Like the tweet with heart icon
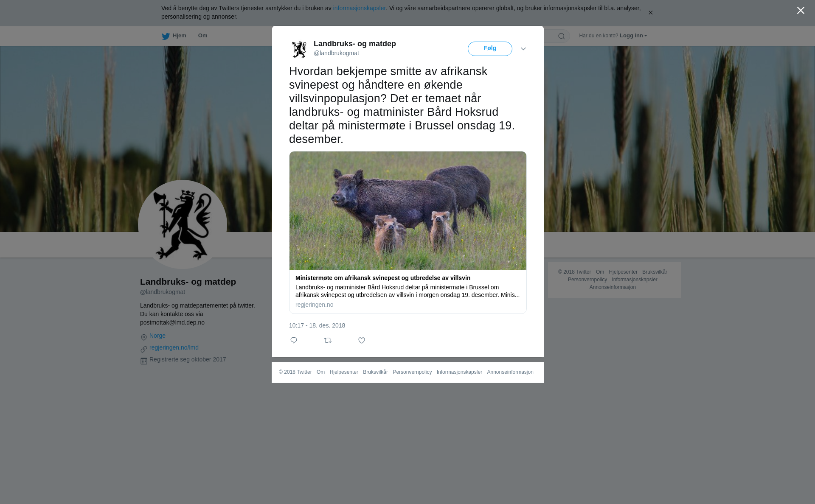Screen dimensions: 815x504 pos(362,340)
